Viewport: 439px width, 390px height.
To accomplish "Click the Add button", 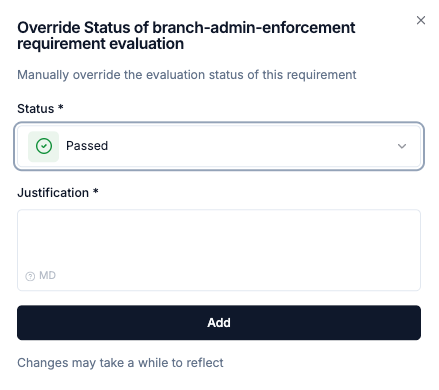I will click(219, 323).
